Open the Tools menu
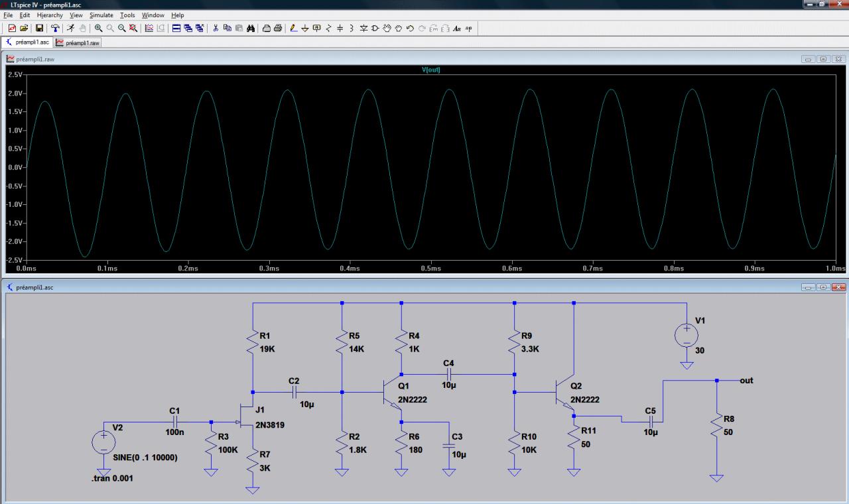The image size is (849, 504). [127, 15]
